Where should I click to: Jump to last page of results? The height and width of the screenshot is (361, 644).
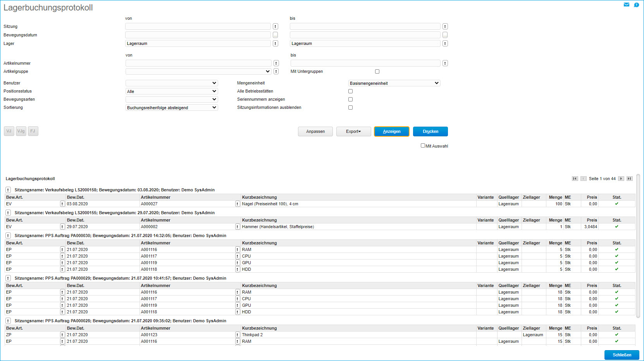point(630,179)
